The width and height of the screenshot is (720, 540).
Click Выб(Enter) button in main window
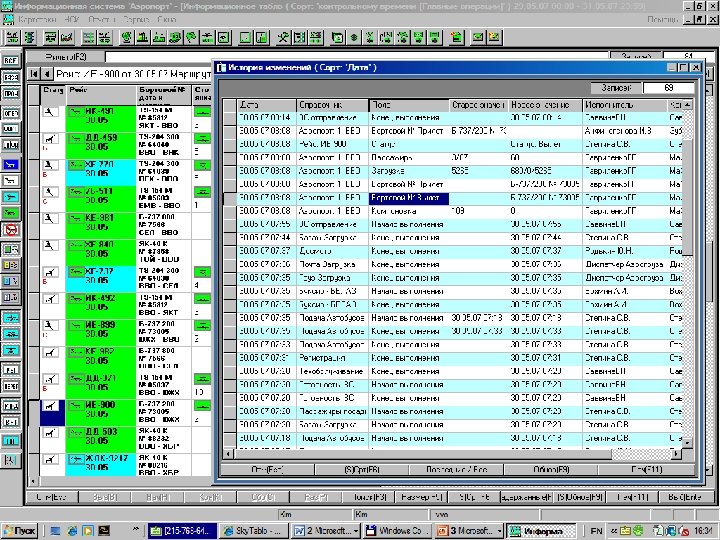(685, 497)
